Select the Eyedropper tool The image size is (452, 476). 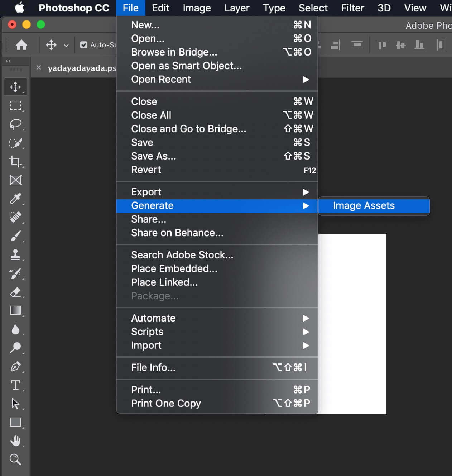(x=15, y=199)
